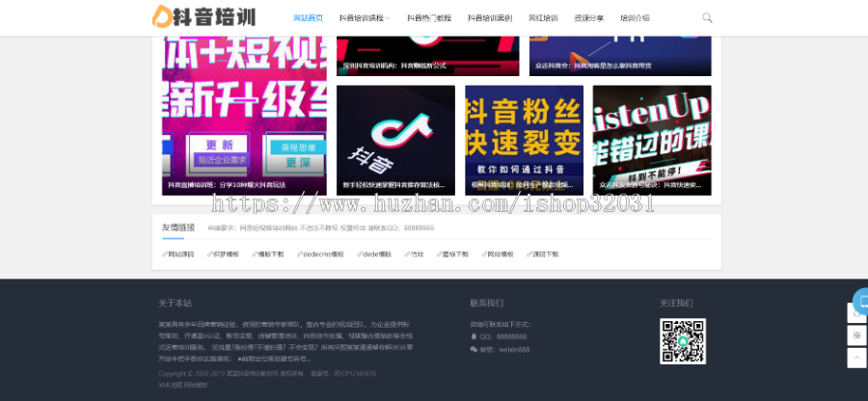Image resolution: width=868 pixels, height=401 pixels.
Task: Select 网红培训 in the navigation bar
Action: (543, 18)
